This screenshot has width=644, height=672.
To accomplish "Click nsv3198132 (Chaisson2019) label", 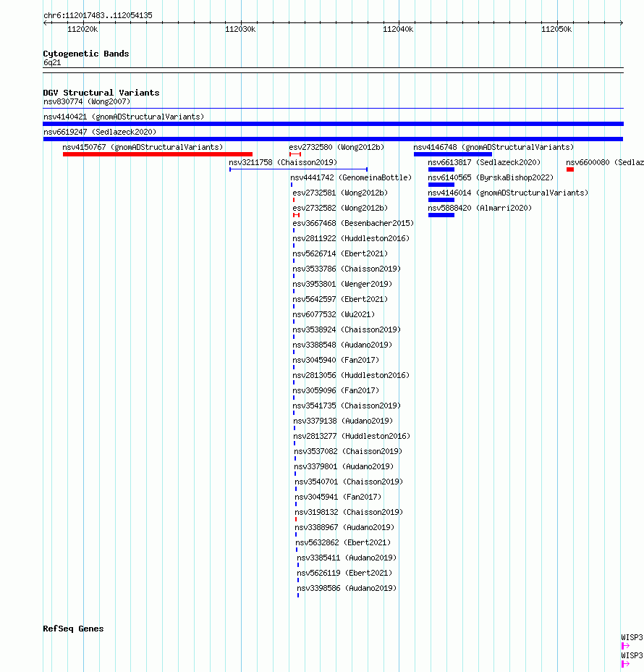I will pos(349,512).
